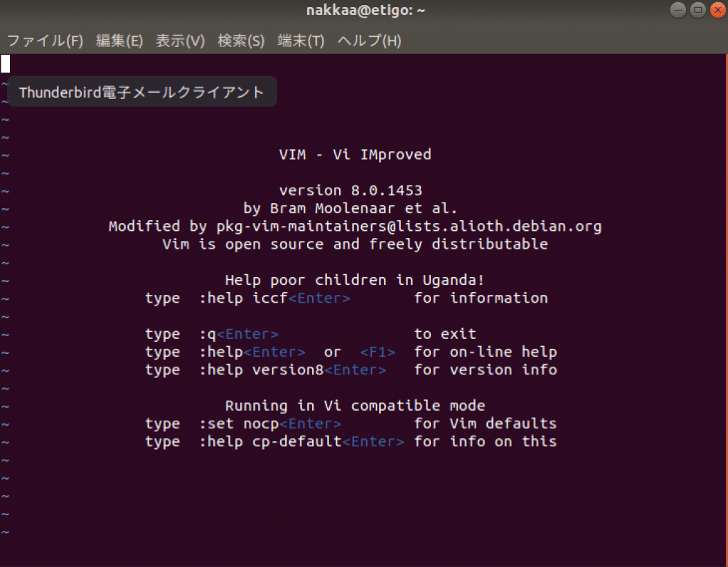Open the ヘルプ(H) menu

tap(369, 40)
